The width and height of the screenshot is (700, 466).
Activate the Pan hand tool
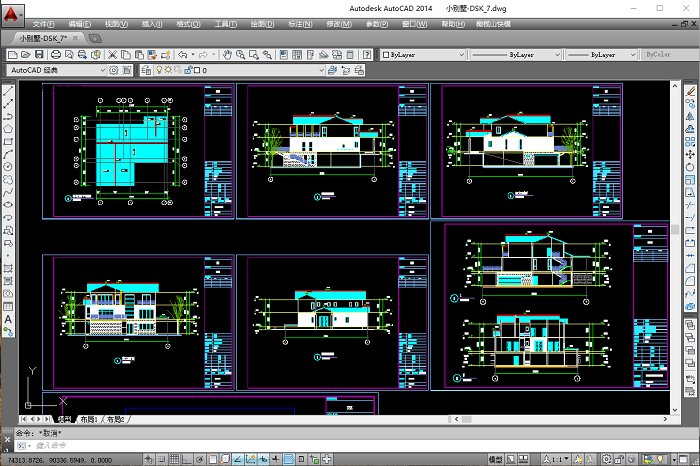(227, 54)
